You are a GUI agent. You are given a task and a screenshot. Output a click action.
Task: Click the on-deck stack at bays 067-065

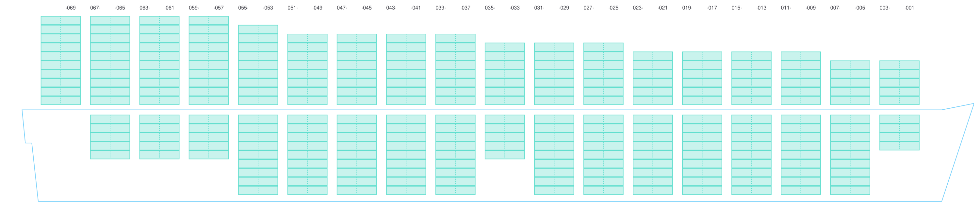(110, 60)
